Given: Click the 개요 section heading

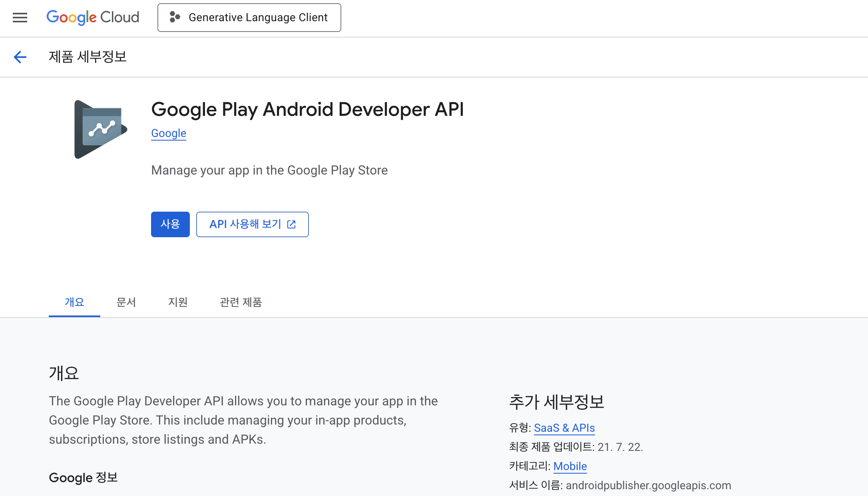Looking at the screenshot, I should click(x=64, y=373).
